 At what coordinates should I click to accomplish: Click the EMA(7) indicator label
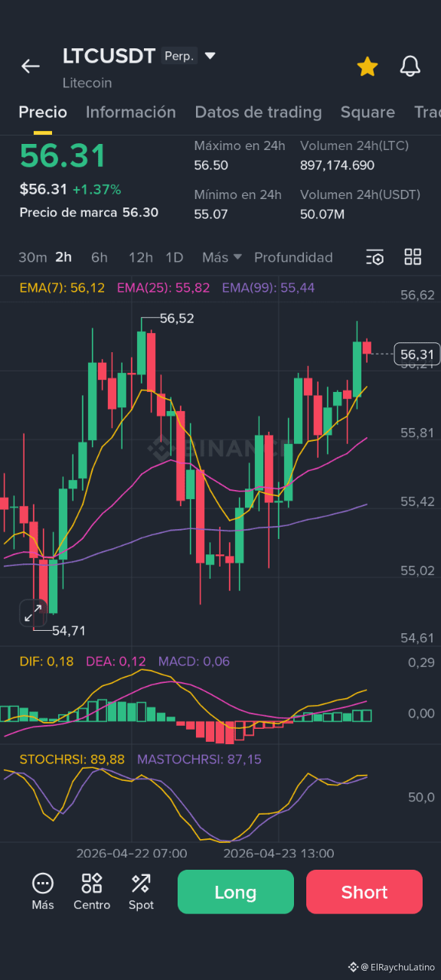pos(62,288)
